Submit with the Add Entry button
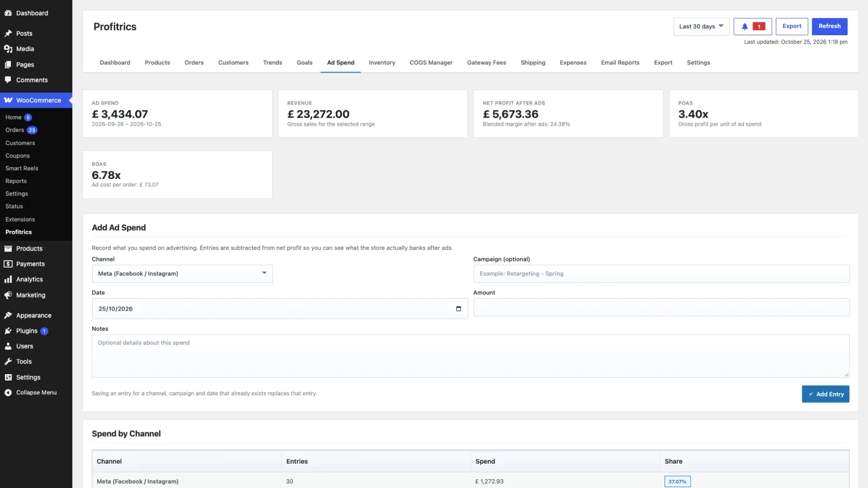Image resolution: width=868 pixels, height=488 pixels. (x=825, y=394)
